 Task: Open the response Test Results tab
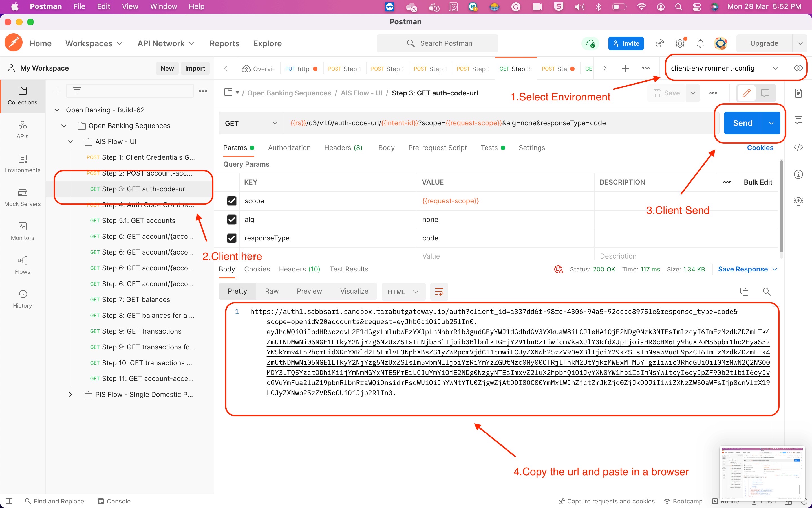click(x=348, y=269)
